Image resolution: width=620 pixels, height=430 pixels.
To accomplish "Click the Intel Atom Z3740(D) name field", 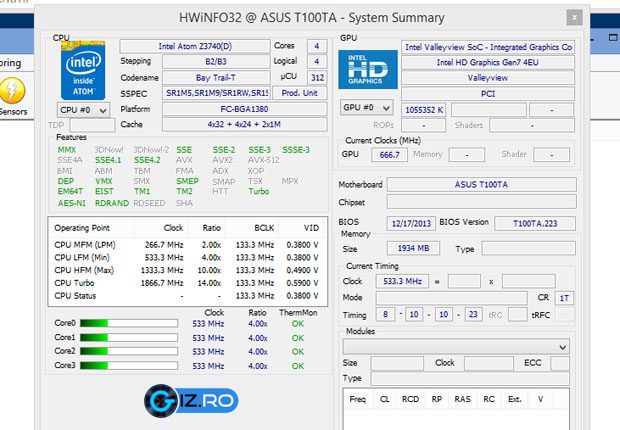I will (x=195, y=46).
